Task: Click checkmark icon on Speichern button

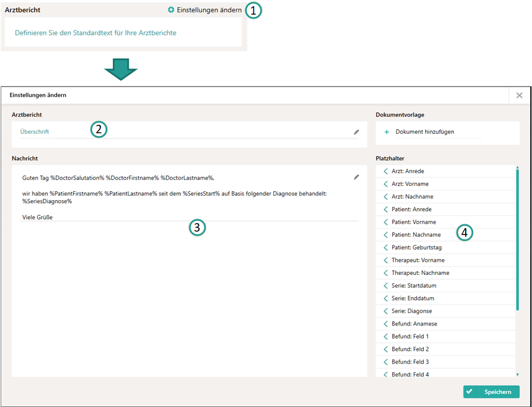Action: 470,391
